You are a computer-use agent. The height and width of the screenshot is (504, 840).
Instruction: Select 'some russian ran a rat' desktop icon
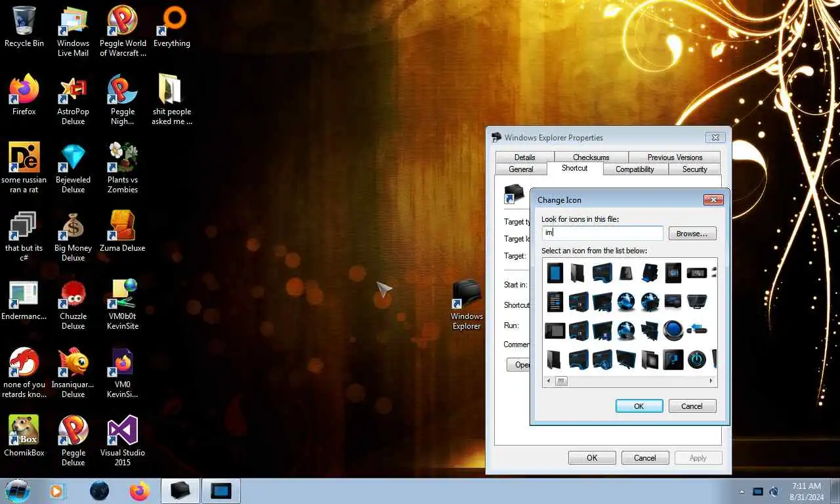coord(24,169)
